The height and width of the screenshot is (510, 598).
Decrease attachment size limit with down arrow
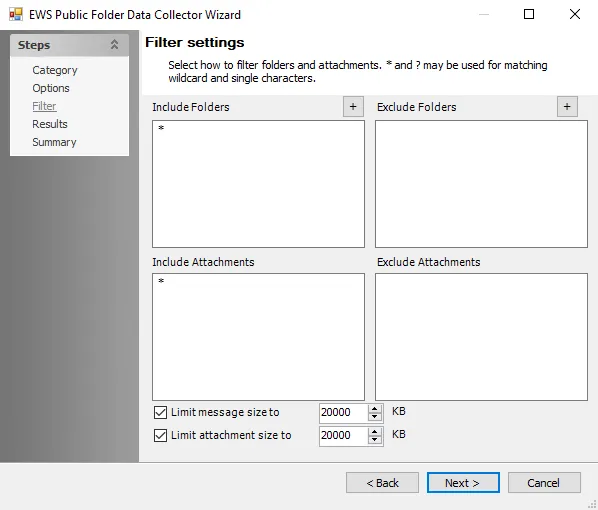pyautogui.click(x=375, y=439)
